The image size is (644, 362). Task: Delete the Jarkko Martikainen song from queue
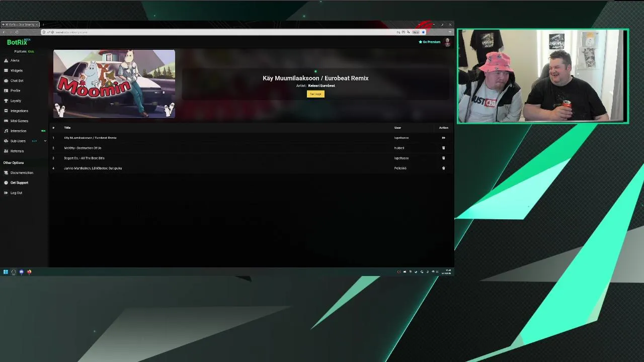point(443,168)
